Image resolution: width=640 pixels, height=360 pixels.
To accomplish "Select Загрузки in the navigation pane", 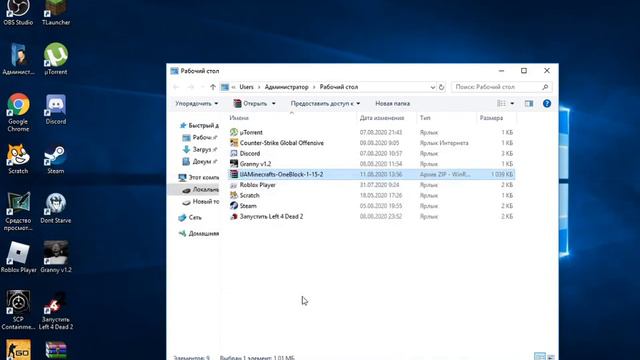I will click(200, 149).
